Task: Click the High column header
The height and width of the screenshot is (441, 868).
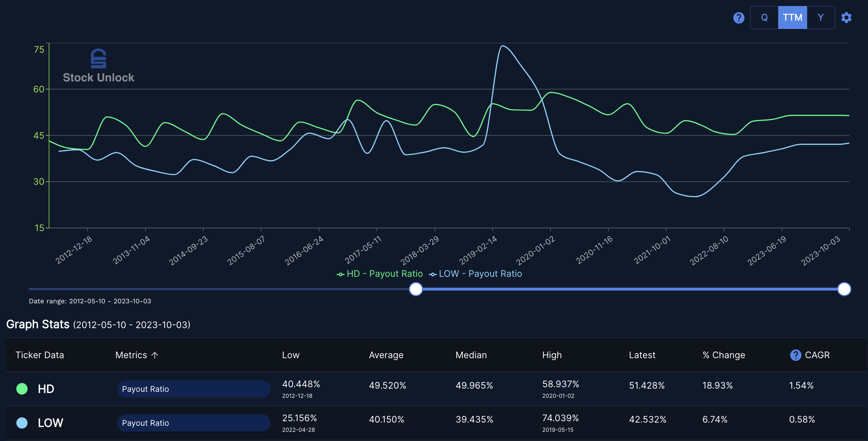Action: point(552,355)
